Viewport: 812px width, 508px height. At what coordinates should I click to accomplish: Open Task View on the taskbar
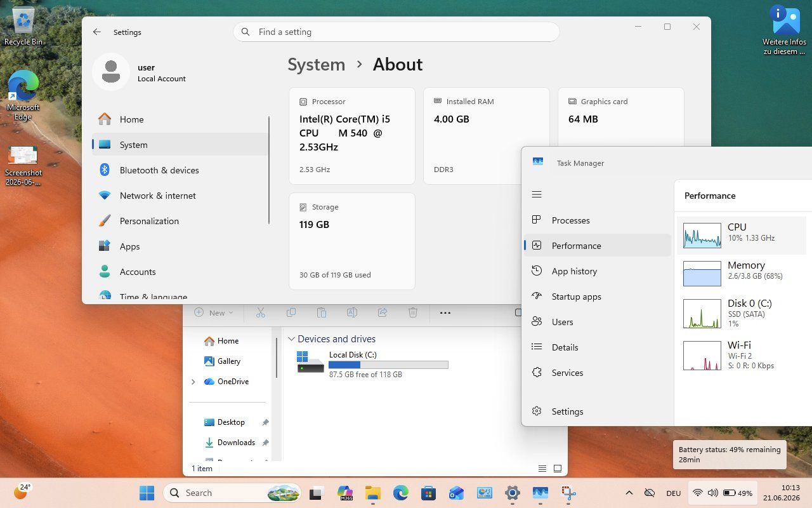coord(317,493)
